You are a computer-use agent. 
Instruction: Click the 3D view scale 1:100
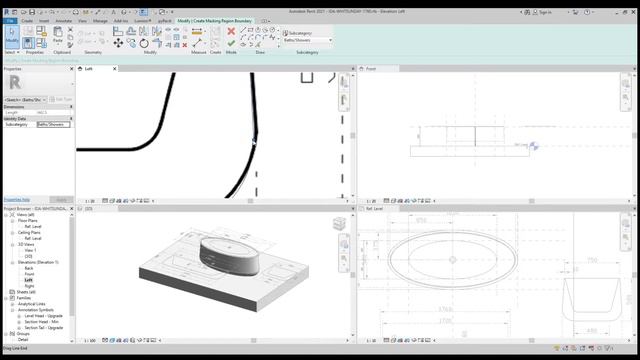point(90,340)
